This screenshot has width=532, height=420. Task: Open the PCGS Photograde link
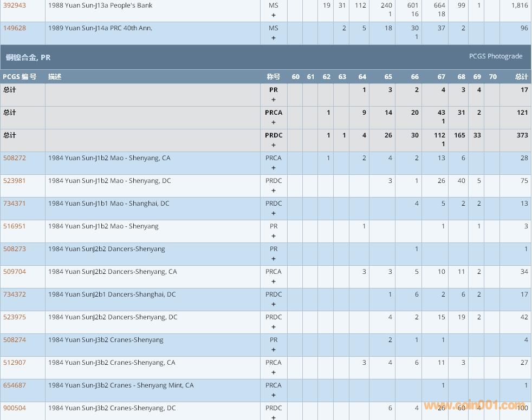(495, 56)
